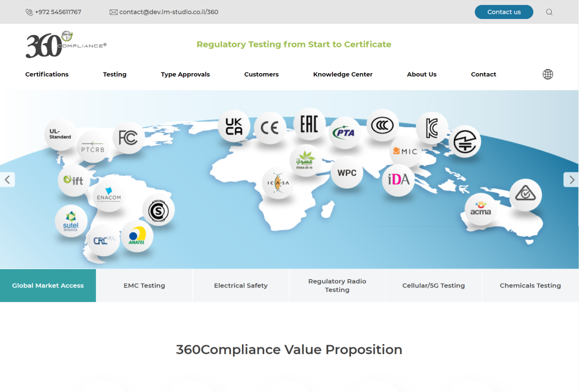
Task: Open the Knowledge Center menu
Action: pyautogui.click(x=343, y=74)
